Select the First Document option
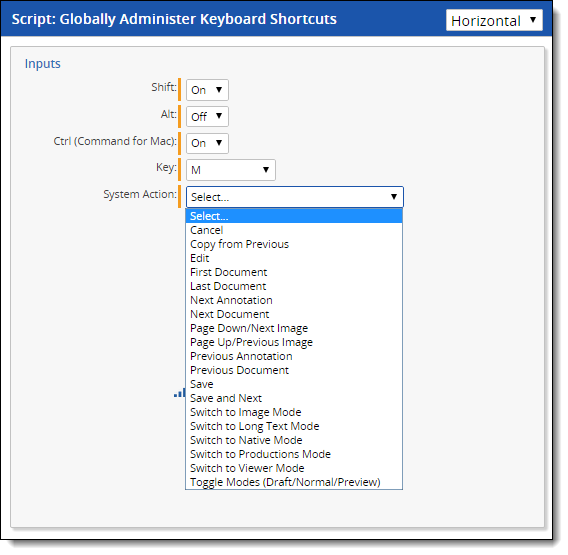 click(294, 272)
